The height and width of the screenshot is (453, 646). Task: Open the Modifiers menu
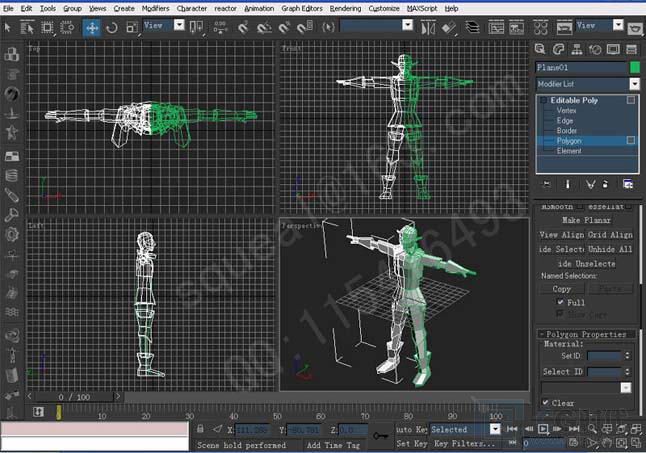[155, 8]
